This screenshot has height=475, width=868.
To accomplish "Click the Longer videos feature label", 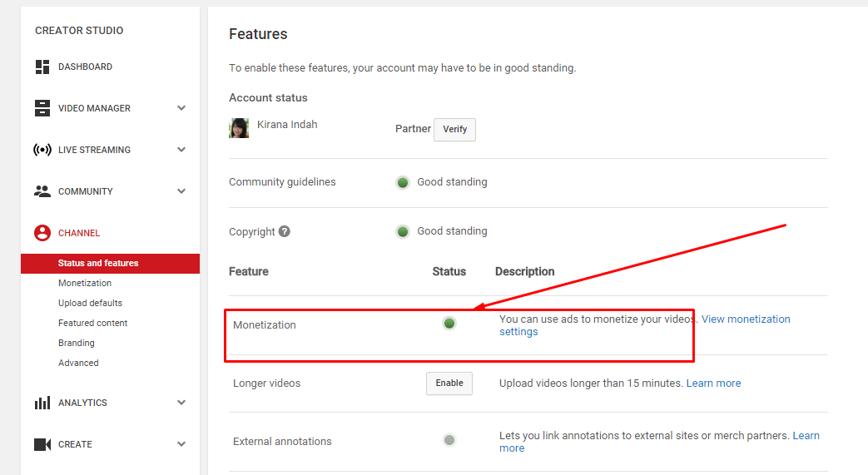I will 267,383.
